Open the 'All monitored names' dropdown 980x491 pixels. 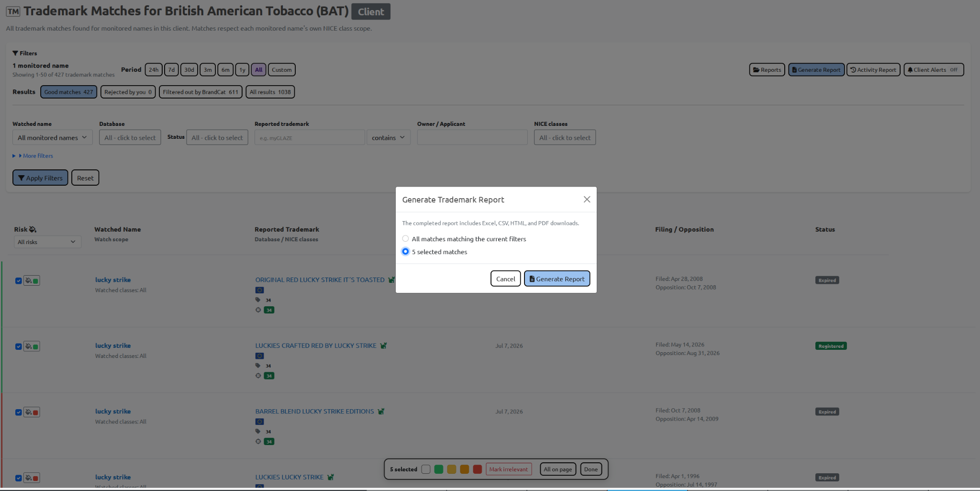point(52,137)
